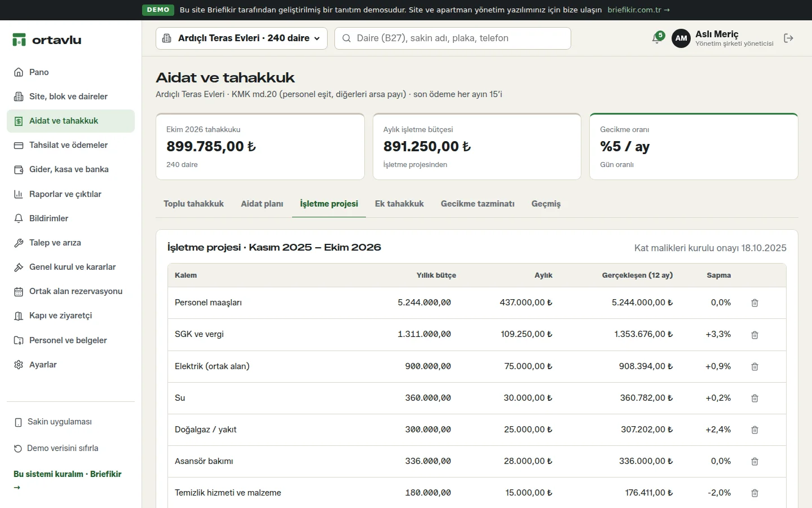The image size is (812, 508).
Task: Open the notifications bell icon
Action: pyautogui.click(x=657, y=38)
